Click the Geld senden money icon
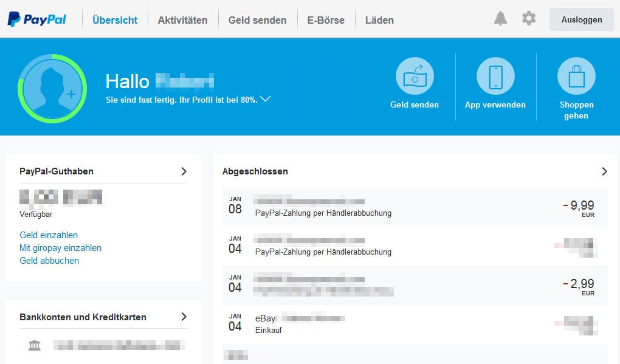The height and width of the screenshot is (364, 620). tap(415, 77)
